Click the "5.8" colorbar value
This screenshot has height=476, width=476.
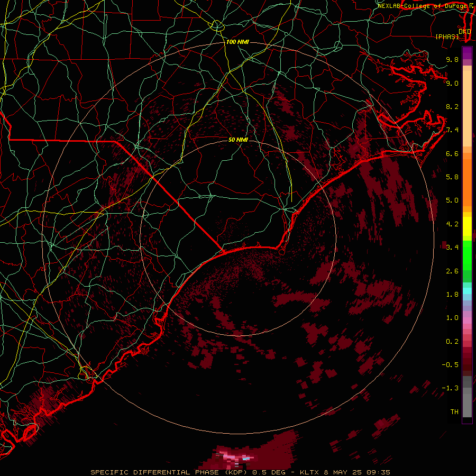tap(452, 177)
